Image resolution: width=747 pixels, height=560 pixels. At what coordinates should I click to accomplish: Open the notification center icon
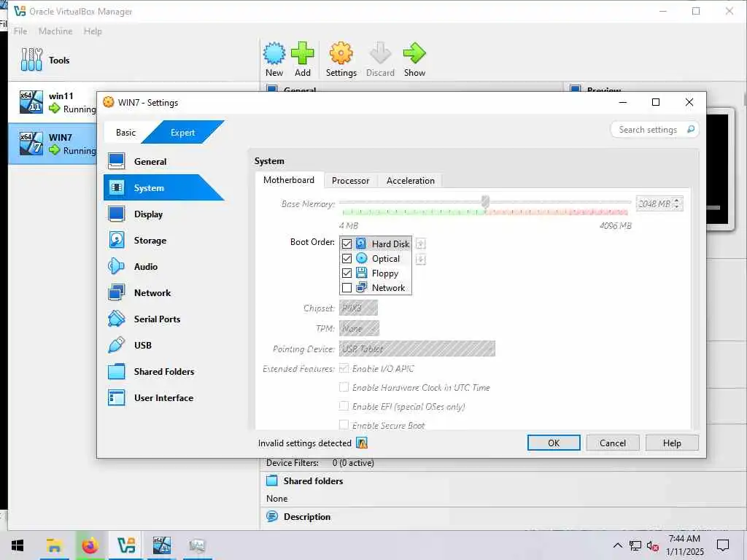(x=723, y=545)
